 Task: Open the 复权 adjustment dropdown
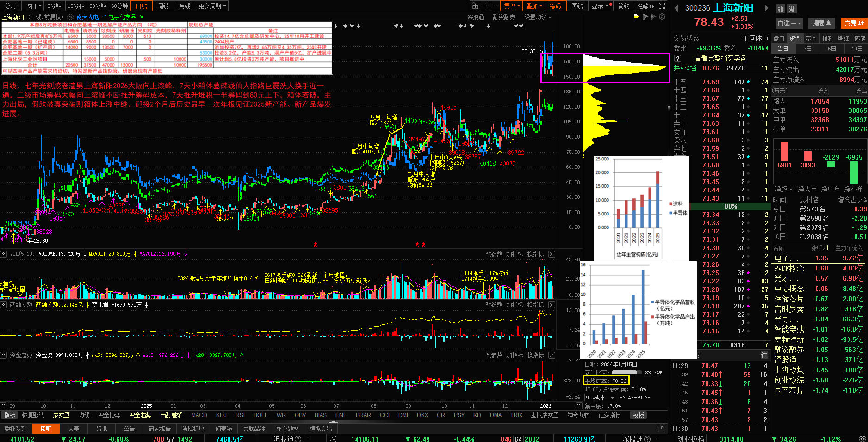pos(512,6)
